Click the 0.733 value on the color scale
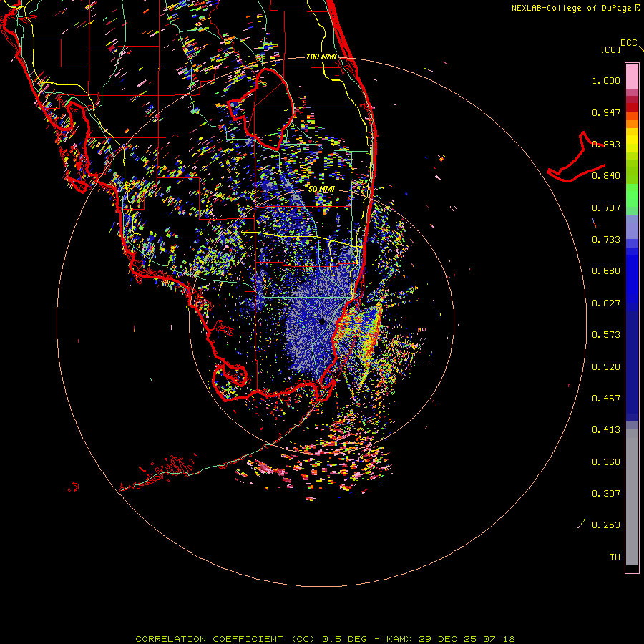Screen dimensions: 644x644 (x=606, y=240)
